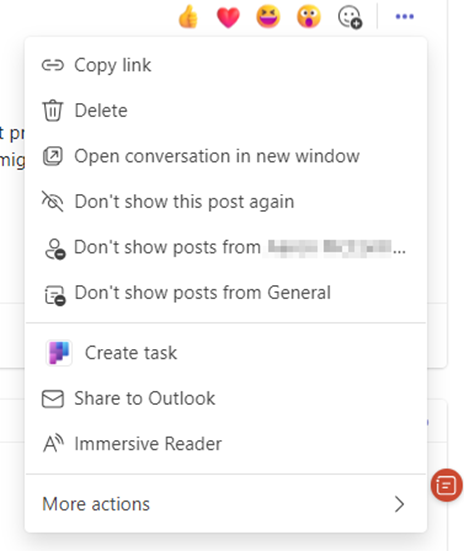Expand the More actions submenu chevron
Screen dimensions: 464x551
pyautogui.click(x=399, y=504)
